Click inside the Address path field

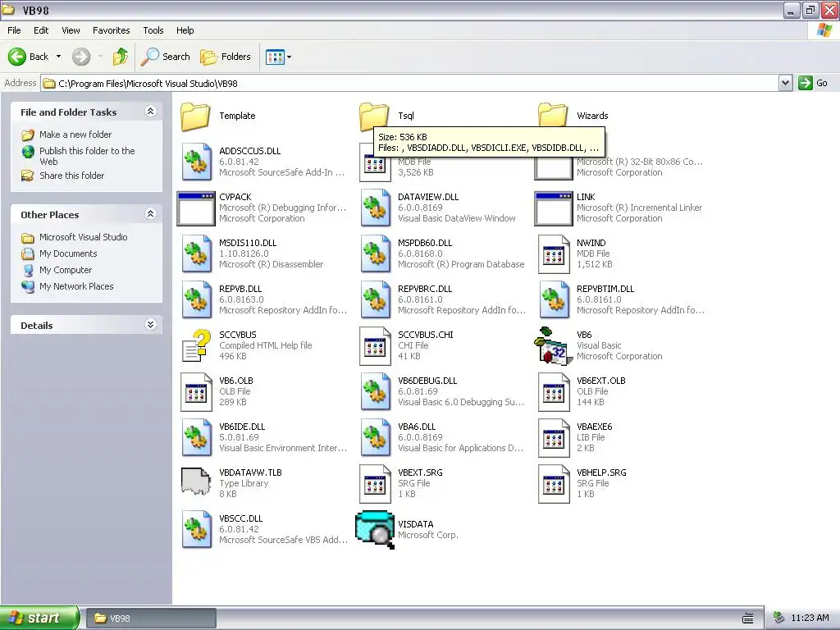pos(410,83)
